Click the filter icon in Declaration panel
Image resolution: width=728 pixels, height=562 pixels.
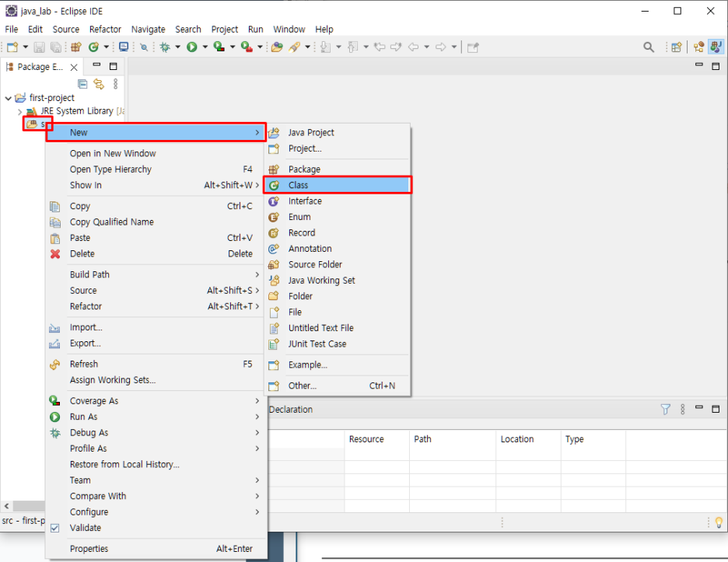pyautogui.click(x=665, y=410)
